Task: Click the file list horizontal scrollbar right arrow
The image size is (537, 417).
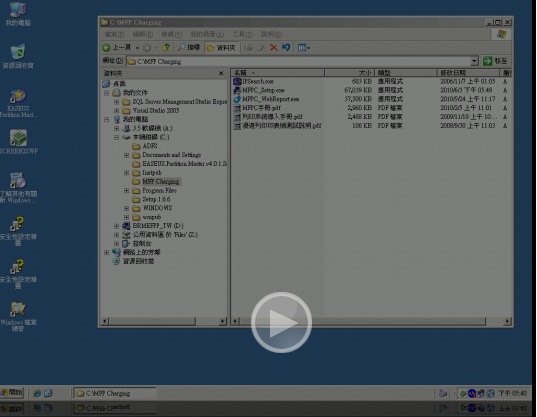Action: [x=507, y=321]
